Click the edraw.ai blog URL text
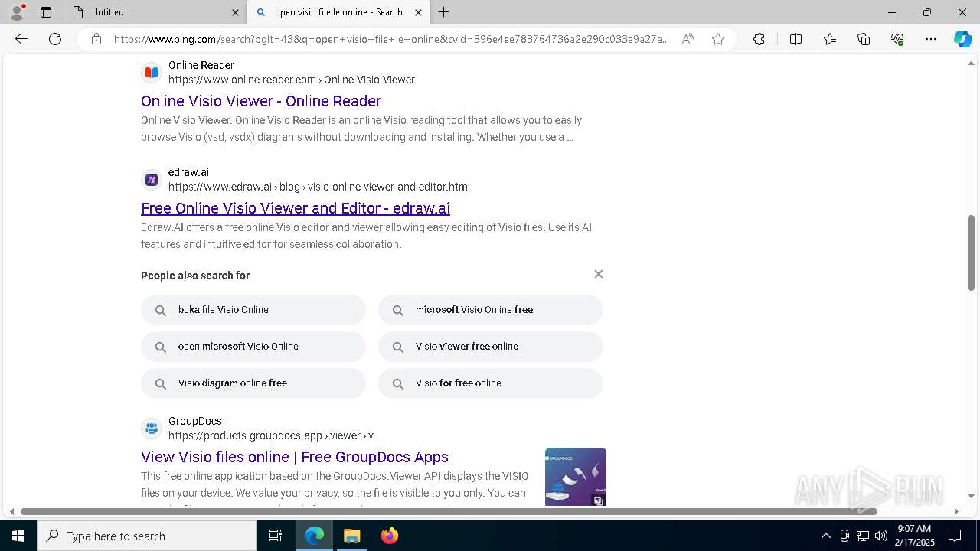 click(x=319, y=187)
